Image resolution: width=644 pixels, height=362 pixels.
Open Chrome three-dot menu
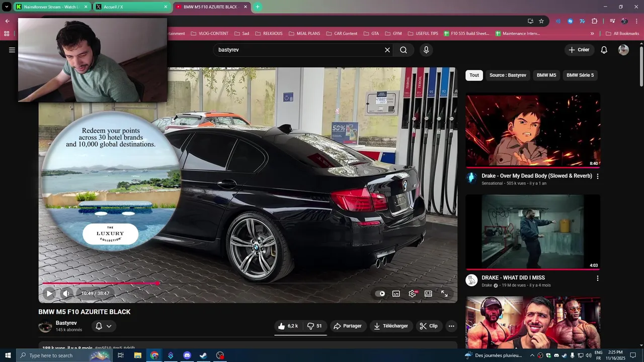[x=636, y=21]
